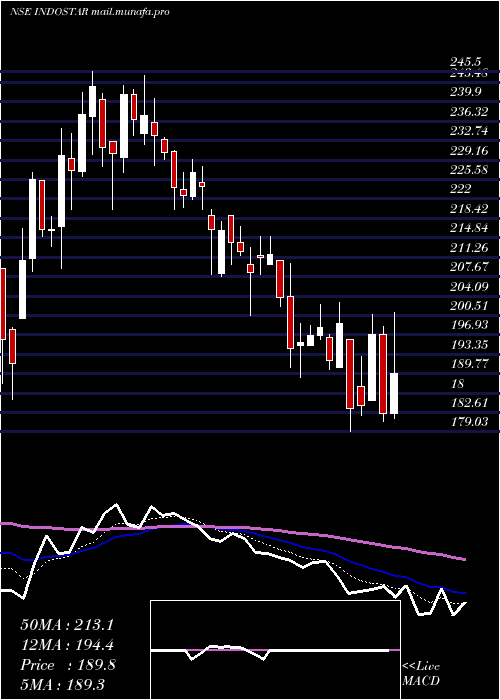500x700 pixels.
Task: Click the 193.35 price axis label
Action: coord(470,345)
